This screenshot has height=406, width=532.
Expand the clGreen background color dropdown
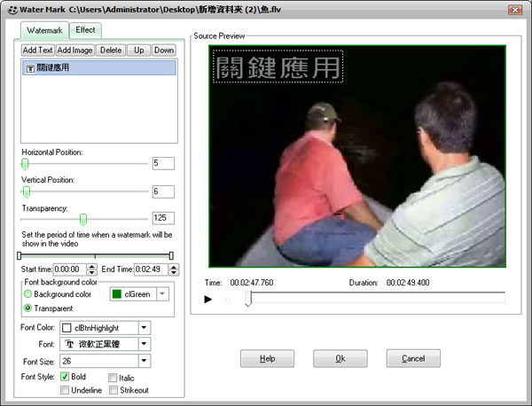[162, 294]
